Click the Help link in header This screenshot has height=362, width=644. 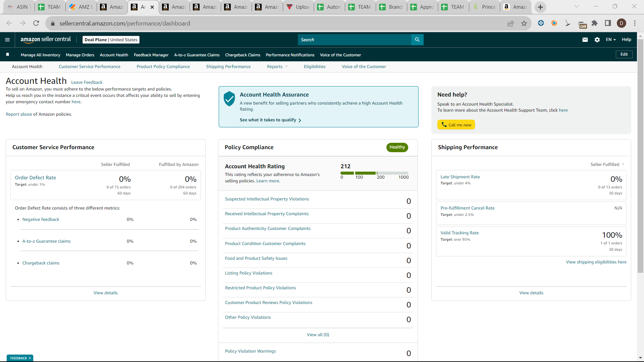pyautogui.click(x=626, y=40)
